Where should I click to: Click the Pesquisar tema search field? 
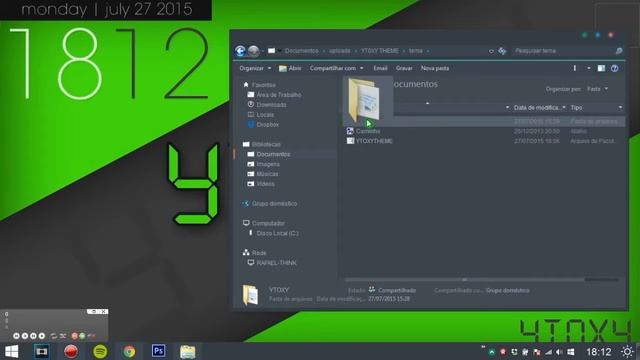pyautogui.click(x=563, y=51)
